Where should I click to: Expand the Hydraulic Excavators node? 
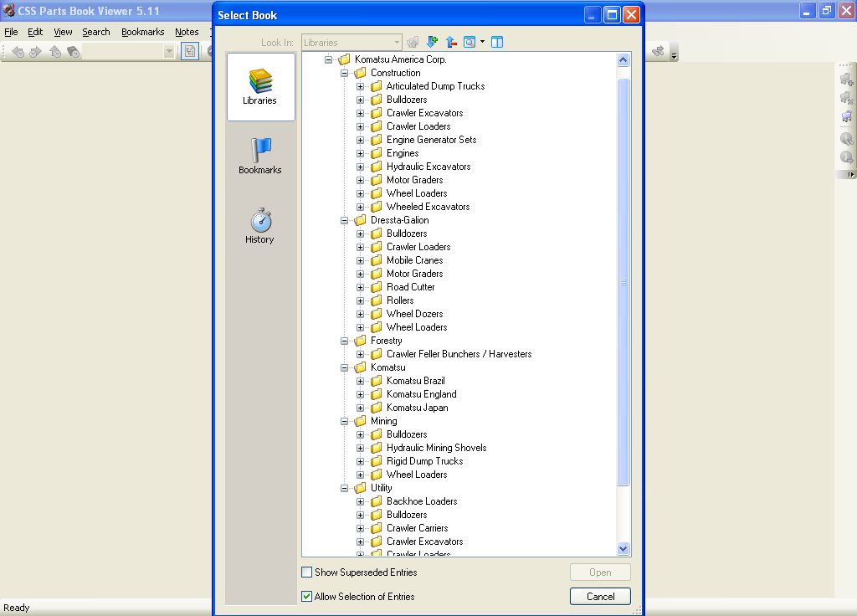(x=360, y=167)
